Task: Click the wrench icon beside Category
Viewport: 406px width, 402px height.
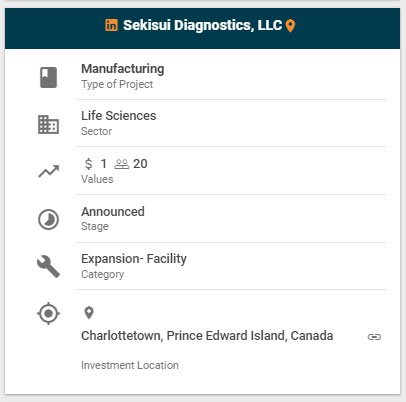Action: 48,267
